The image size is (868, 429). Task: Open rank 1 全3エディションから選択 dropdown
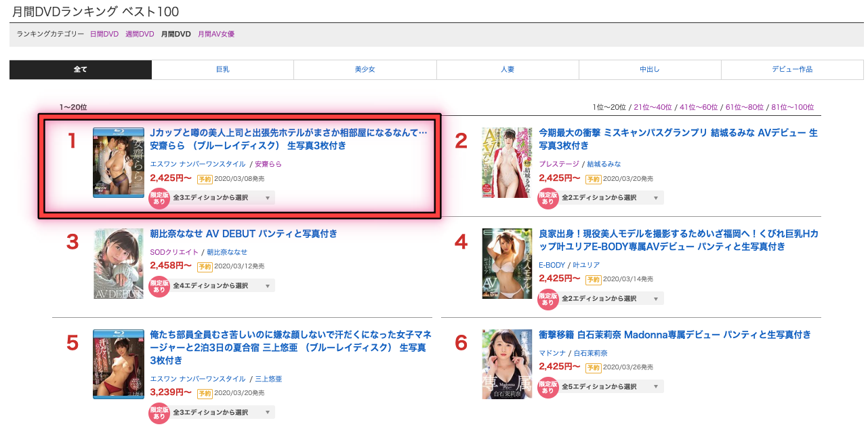tap(223, 198)
